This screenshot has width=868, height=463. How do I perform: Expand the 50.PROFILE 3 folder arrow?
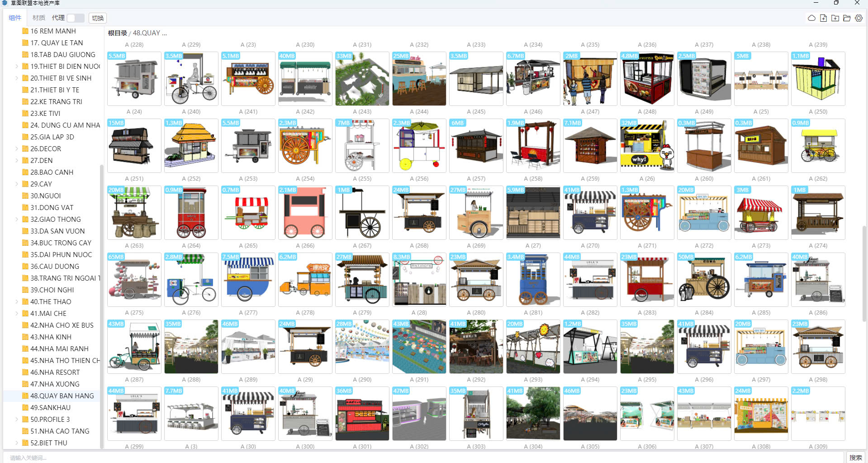point(17,420)
